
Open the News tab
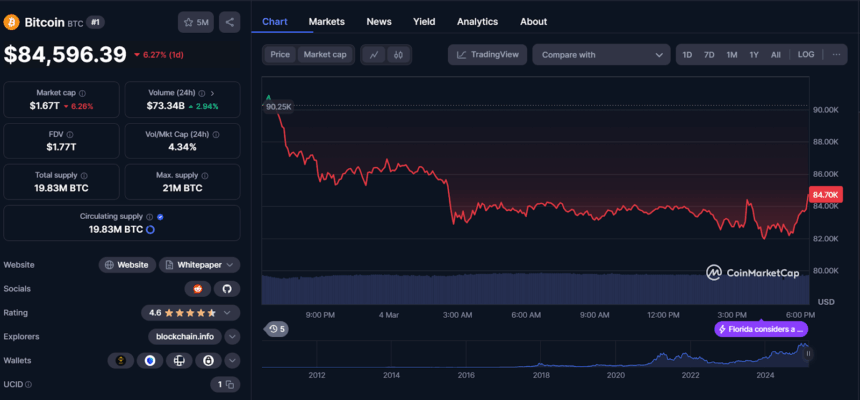pyautogui.click(x=379, y=22)
